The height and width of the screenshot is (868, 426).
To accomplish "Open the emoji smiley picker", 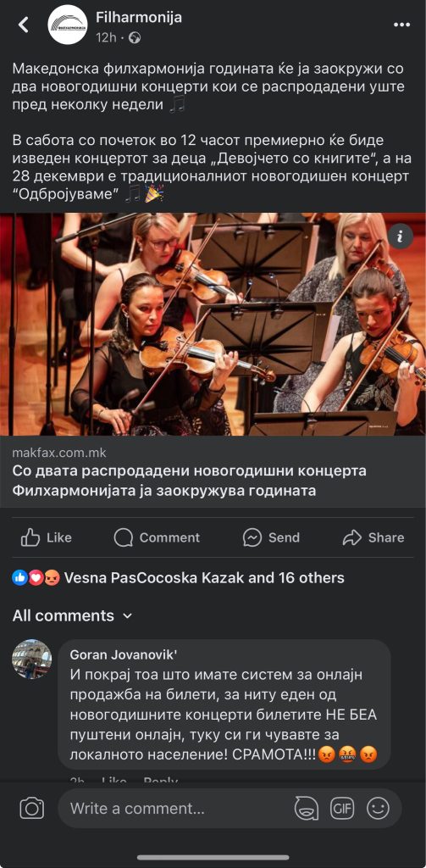I will tap(379, 808).
